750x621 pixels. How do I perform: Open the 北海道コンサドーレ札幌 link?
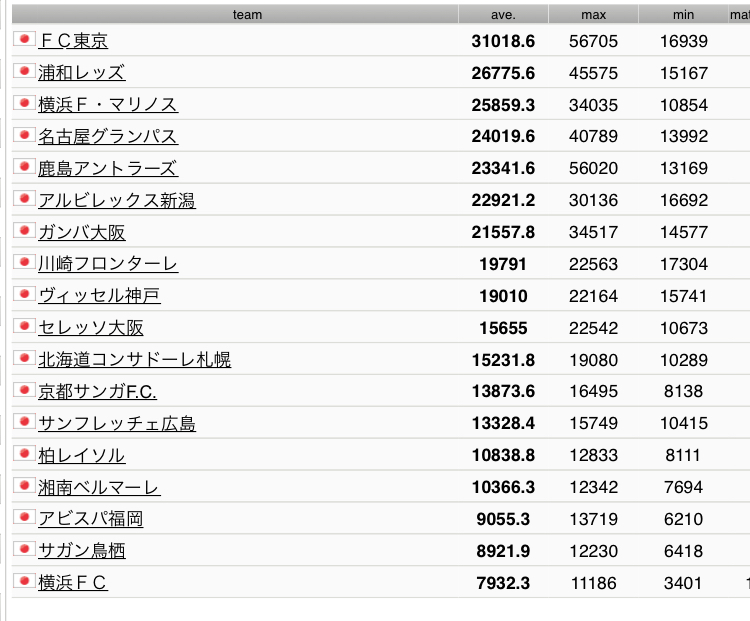[134, 360]
